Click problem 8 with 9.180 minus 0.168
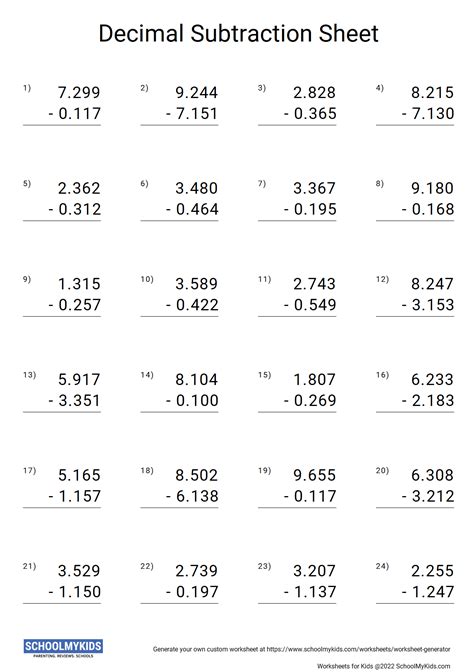This screenshot has height=672, width=474. coord(415,200)
